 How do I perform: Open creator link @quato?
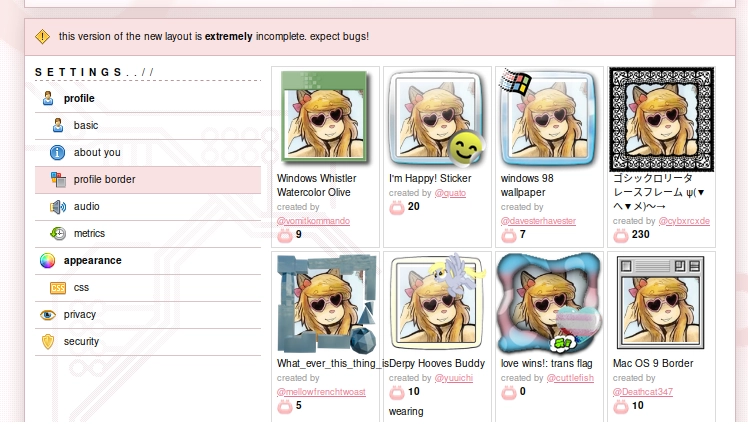(450, 193)
